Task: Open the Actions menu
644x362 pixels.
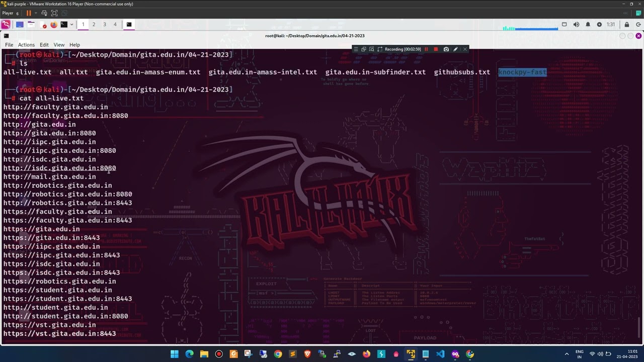Action: tap(26, 45)
